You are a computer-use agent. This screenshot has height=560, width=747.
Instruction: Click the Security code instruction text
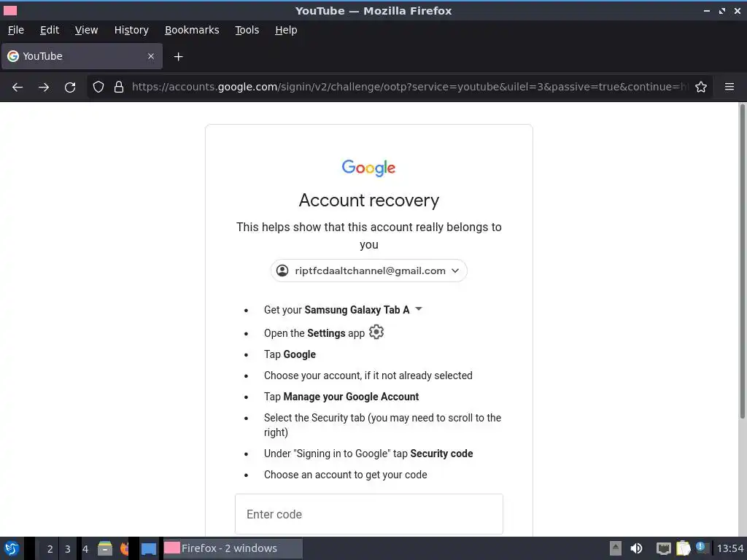click(x=368, y=454)
